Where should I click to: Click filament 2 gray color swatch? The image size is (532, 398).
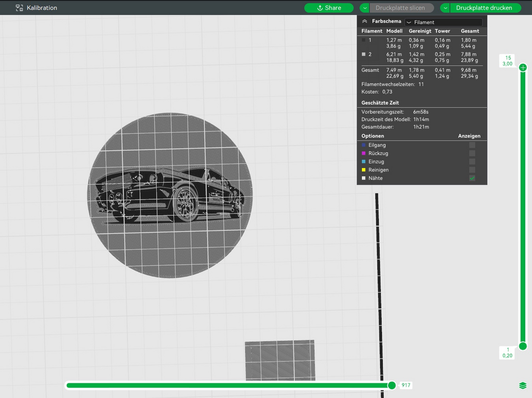tap(364, 54)
